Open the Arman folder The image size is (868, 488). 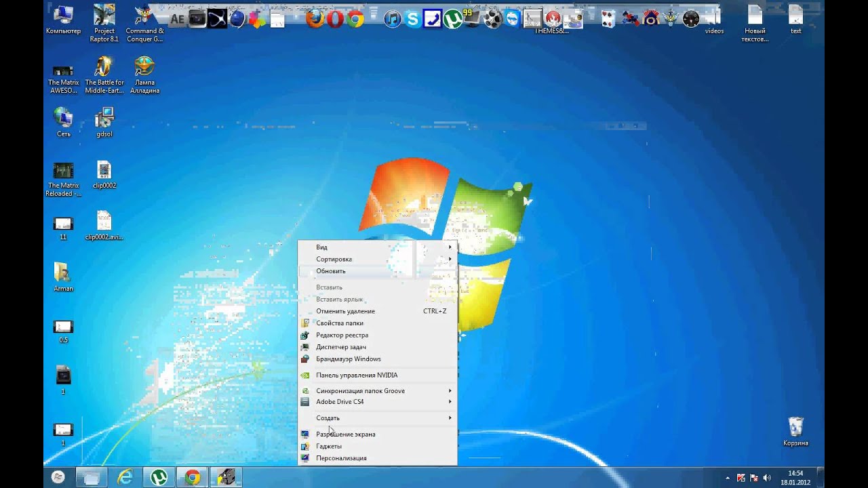[63, 277]
